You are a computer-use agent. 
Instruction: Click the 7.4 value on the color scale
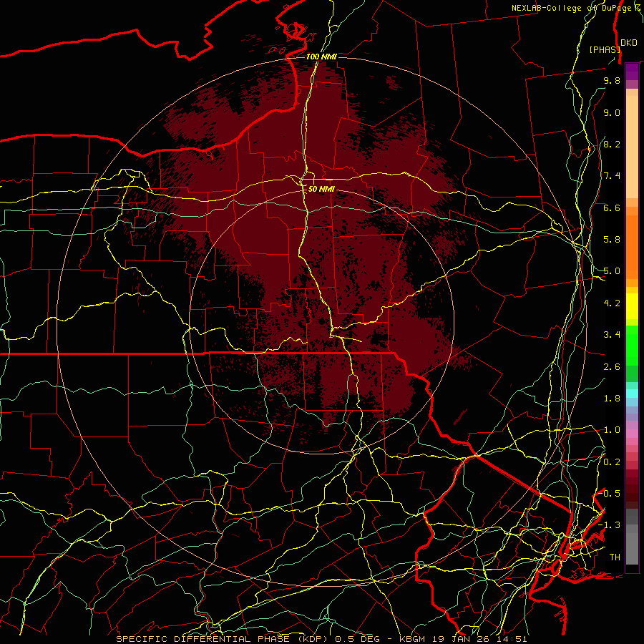(612, 176)
